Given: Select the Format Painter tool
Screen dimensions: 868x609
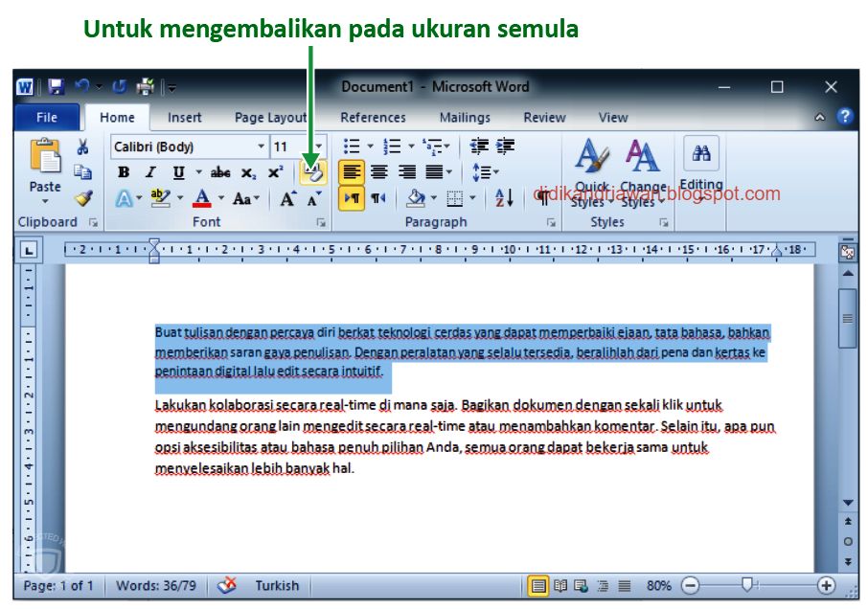Looking at the screenshot, I should 83,198.
